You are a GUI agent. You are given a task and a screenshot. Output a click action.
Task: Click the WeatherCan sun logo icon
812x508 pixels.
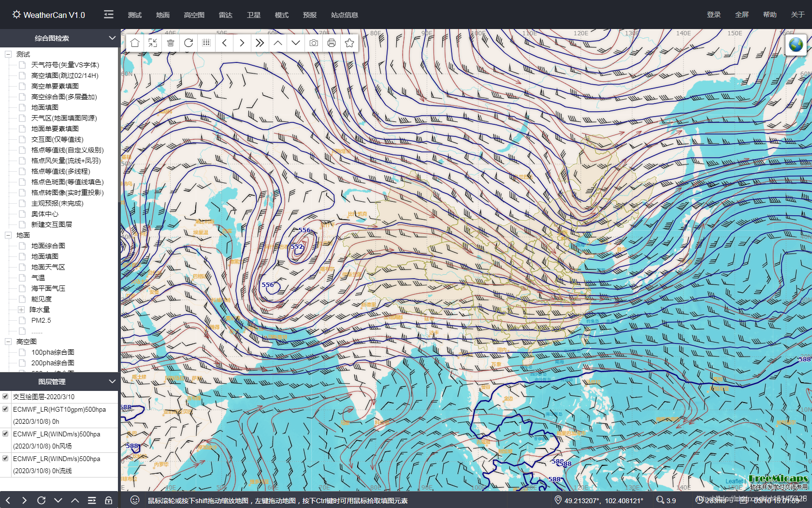point(16,15)
